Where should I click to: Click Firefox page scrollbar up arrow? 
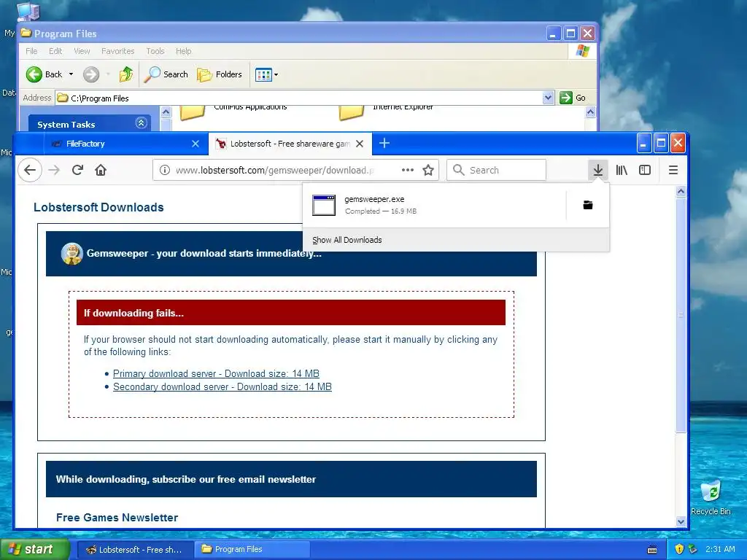681,191
